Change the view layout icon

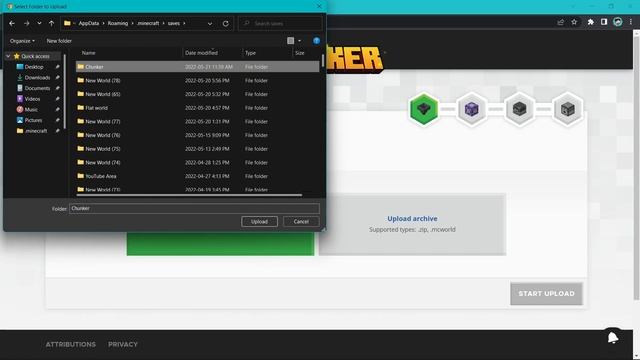point(291,41)
